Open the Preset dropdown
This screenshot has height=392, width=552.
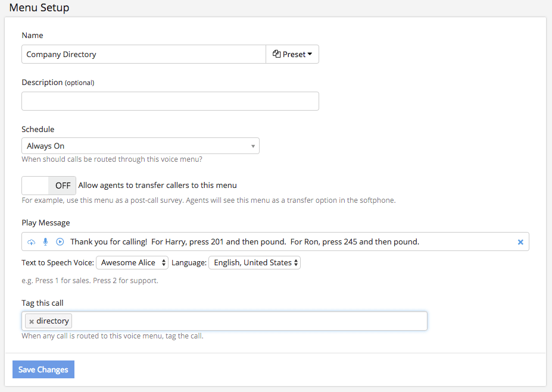(x=295, y=54)
